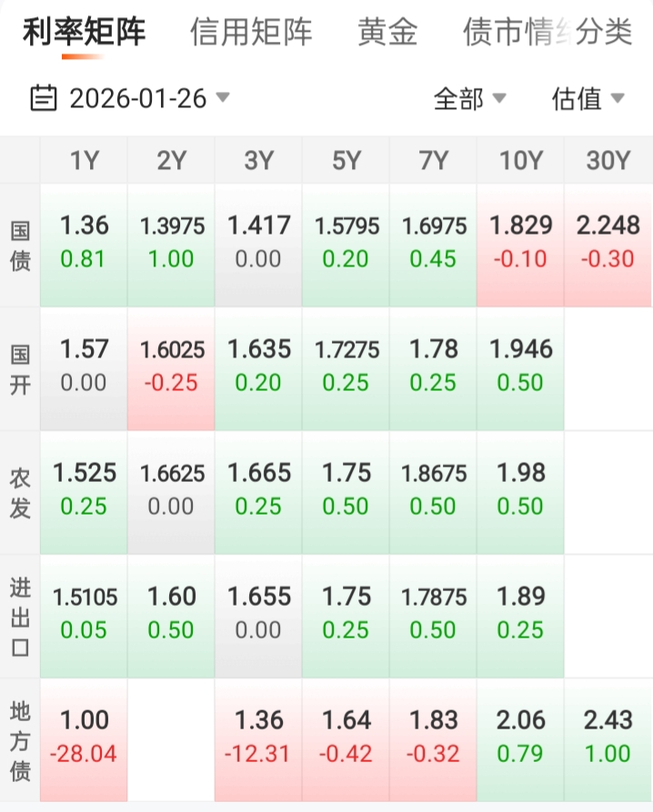Click the 30Y column header

click(x=608, y=161)
